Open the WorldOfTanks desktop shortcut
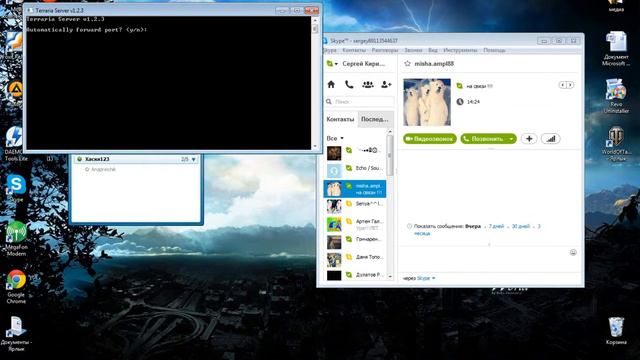 pos(616,144)
